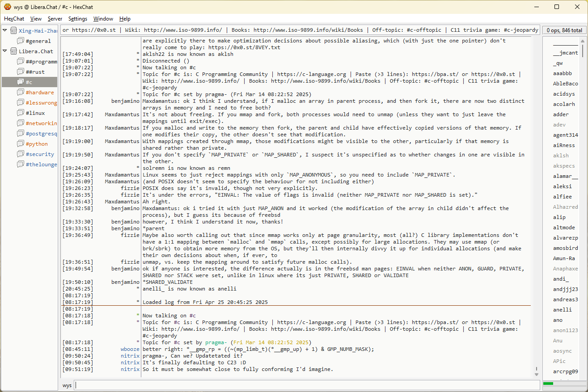Click the wys nickname button

pyautogui.click(x=67, y=385)
